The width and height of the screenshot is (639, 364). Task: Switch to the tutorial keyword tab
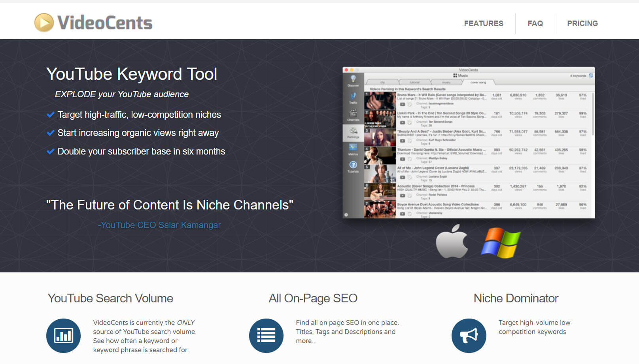[414, 82]
